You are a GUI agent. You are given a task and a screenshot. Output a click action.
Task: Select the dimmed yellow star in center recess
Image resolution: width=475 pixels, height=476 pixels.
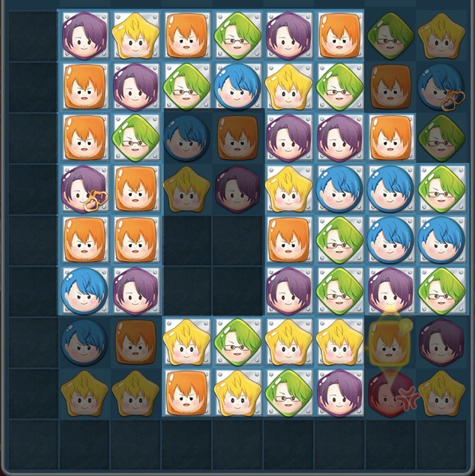[x=187, y=189]
